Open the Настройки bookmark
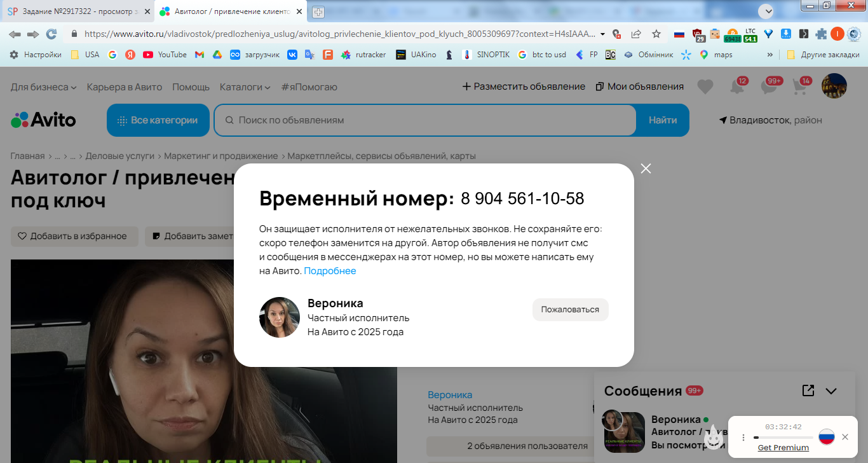Screen dimensions: 868x463 pos(36,55)
